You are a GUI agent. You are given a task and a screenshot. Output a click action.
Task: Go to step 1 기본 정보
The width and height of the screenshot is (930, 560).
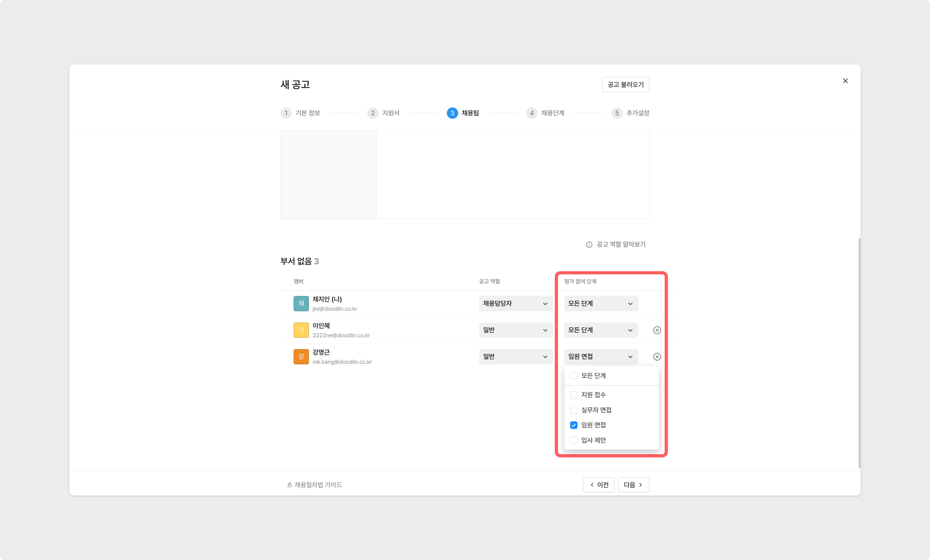(x=301, y=113)
